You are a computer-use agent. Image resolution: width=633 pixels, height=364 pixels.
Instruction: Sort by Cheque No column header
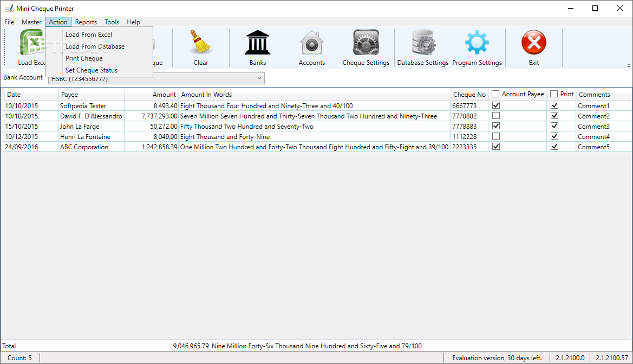click(x=469, y=94)
